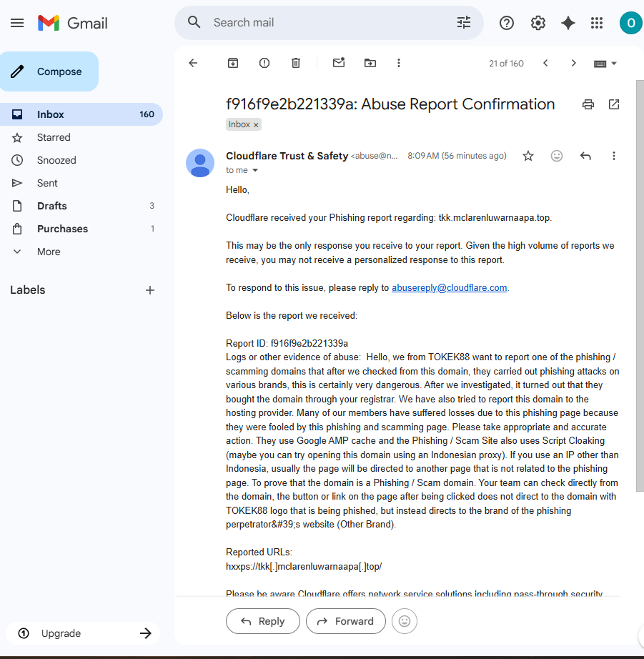Print this email

pos(588,104)
